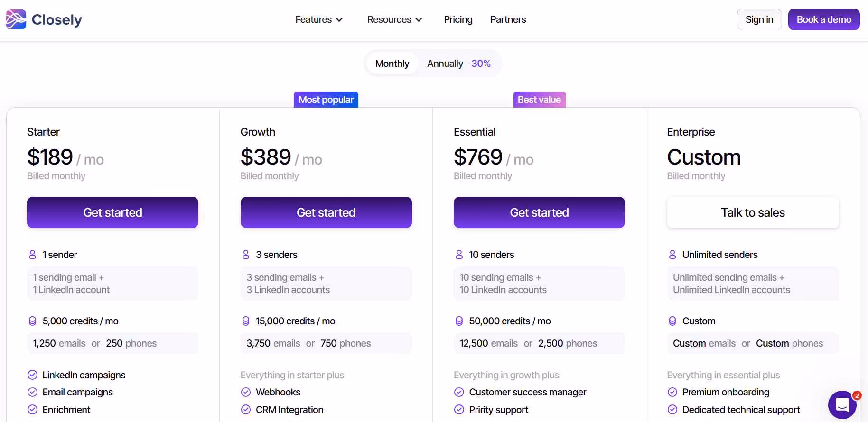
Task: Click checkmark icon next to Dedicated technical support
Action: tap(672, 409)
